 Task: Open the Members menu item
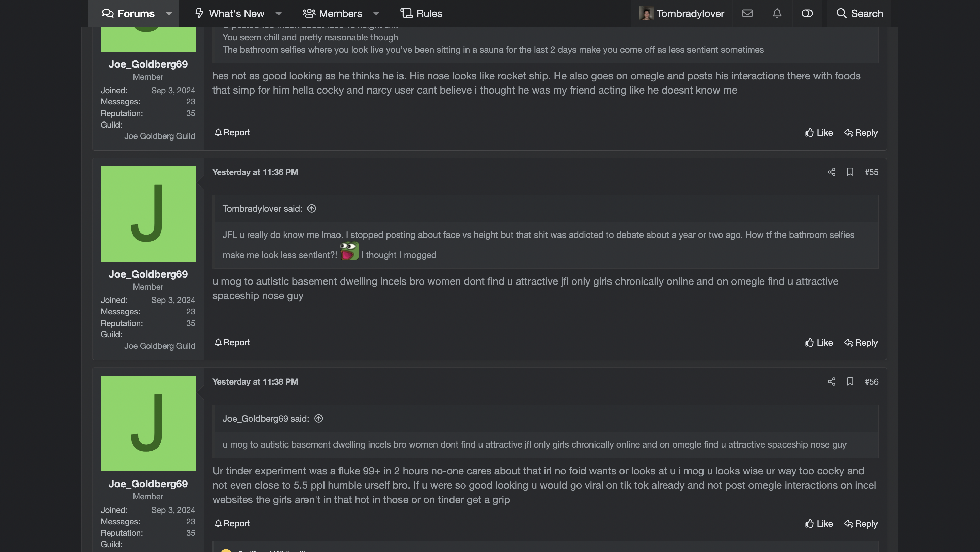pyautogui.click(x=332, y=14)
